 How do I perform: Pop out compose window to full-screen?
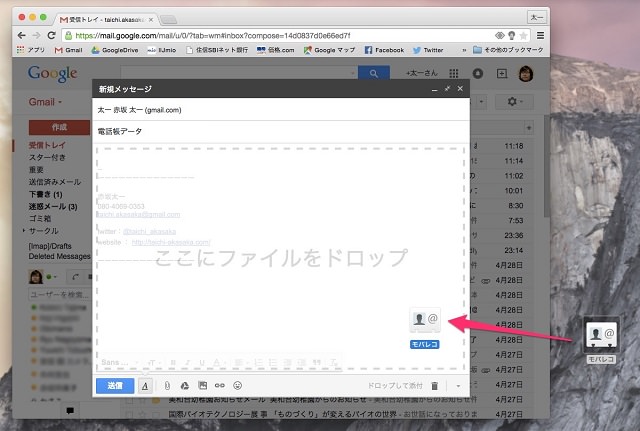click(447, 89)
